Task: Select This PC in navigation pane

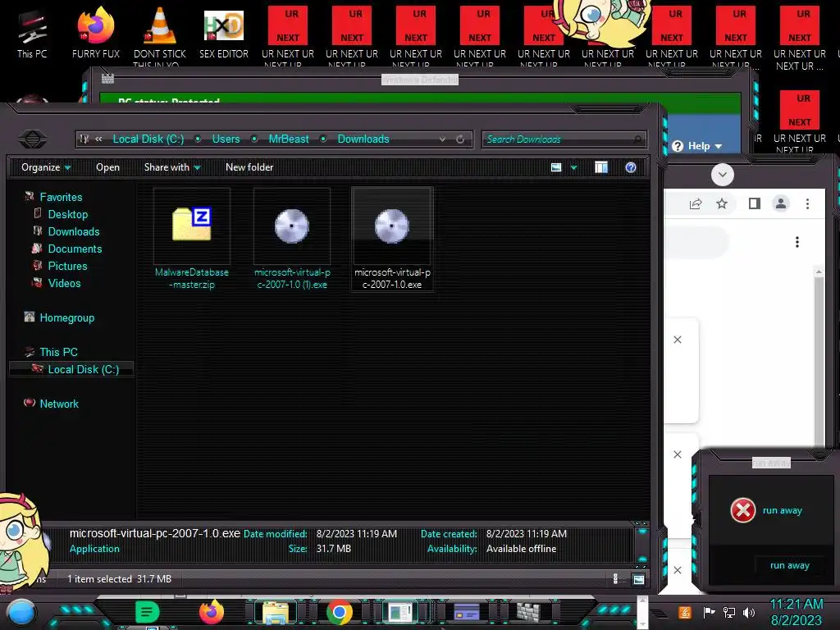Action: coord(58,352)
